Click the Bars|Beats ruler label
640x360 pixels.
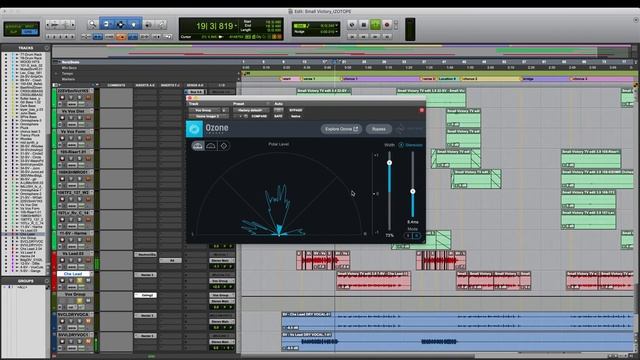(x=71, y=62)
